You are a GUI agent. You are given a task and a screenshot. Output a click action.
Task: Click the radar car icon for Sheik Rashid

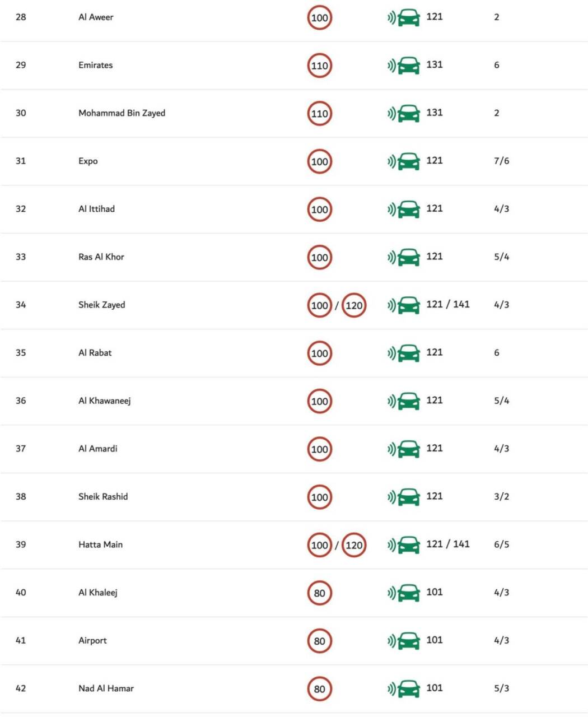tap(403, 497)
